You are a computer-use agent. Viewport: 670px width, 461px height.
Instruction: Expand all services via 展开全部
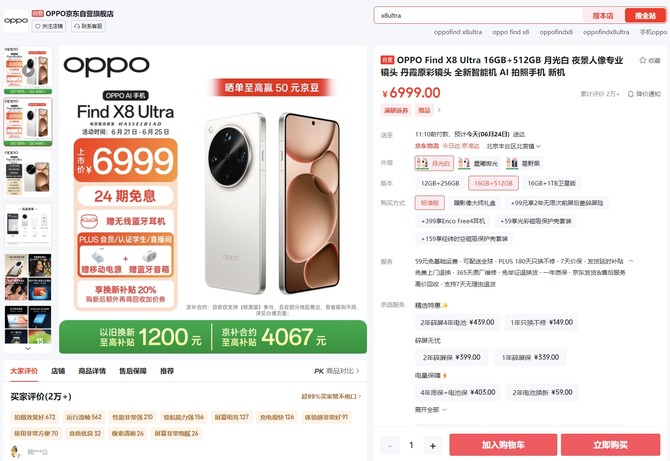[431, 410]
